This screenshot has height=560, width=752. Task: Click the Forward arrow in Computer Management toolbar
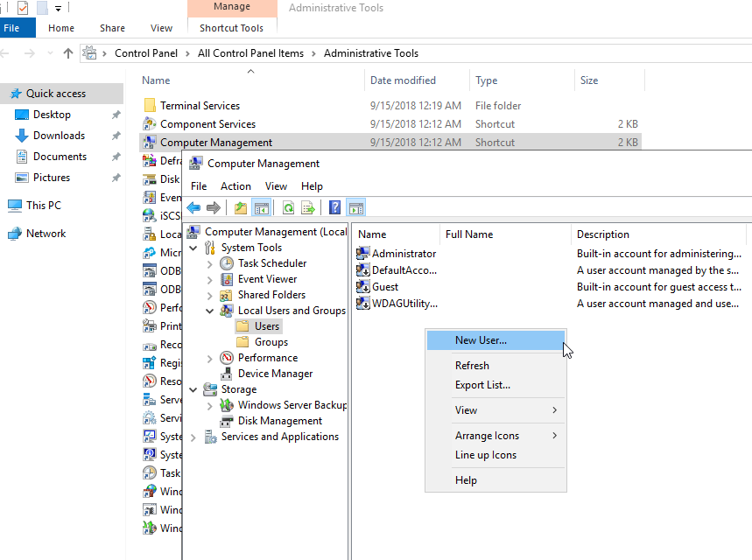(214, 207)
